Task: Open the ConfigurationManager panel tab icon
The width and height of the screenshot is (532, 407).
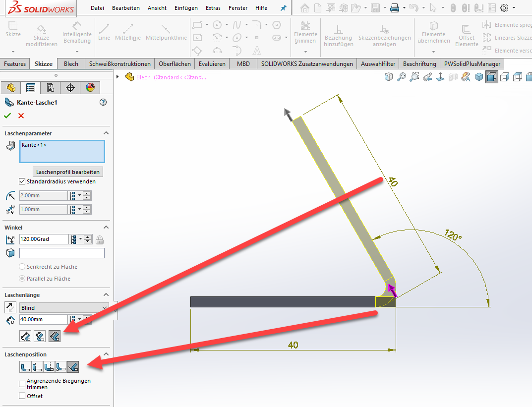Action: (x=50, y=88)
